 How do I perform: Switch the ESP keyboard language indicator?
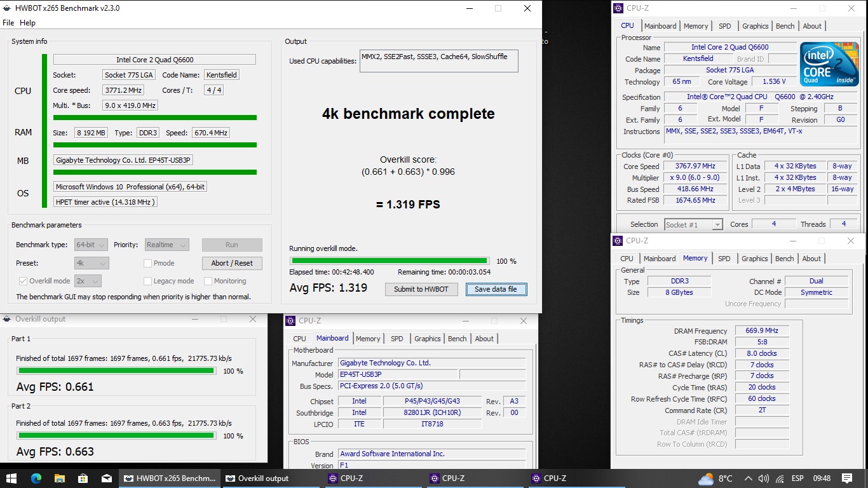click(x=797, y=478)
